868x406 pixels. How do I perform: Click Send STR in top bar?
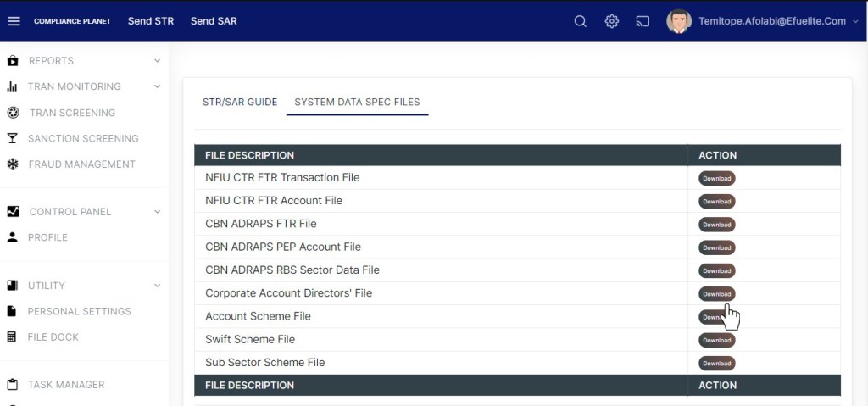pyautogui.click(x=151, y=21)
